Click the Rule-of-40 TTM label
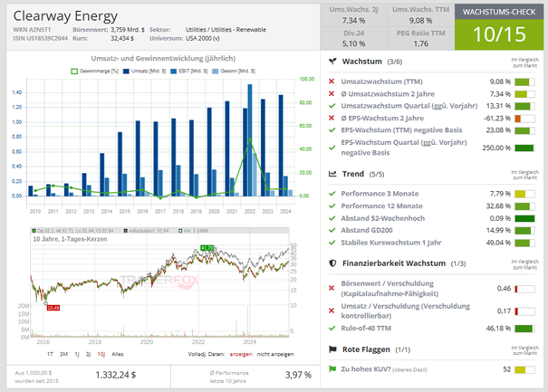Image resolution: width=548 pixels, height=392 pixels. pos(366,328)
